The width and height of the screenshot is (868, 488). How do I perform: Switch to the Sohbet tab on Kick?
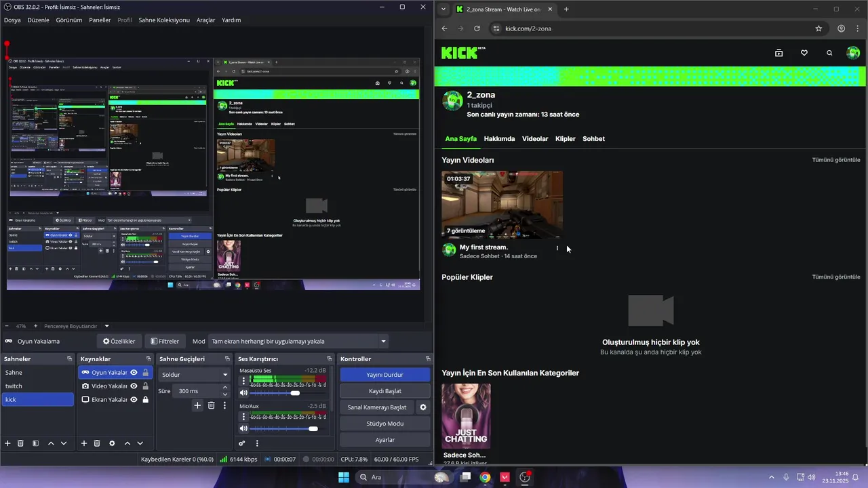click(x=593, y=139)
